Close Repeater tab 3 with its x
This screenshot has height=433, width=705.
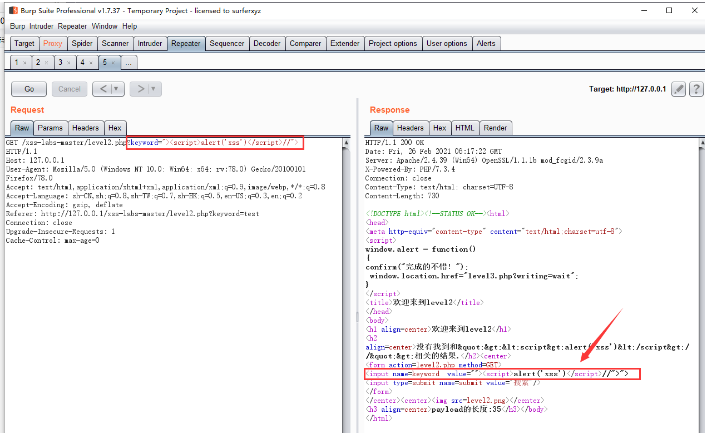69,62
